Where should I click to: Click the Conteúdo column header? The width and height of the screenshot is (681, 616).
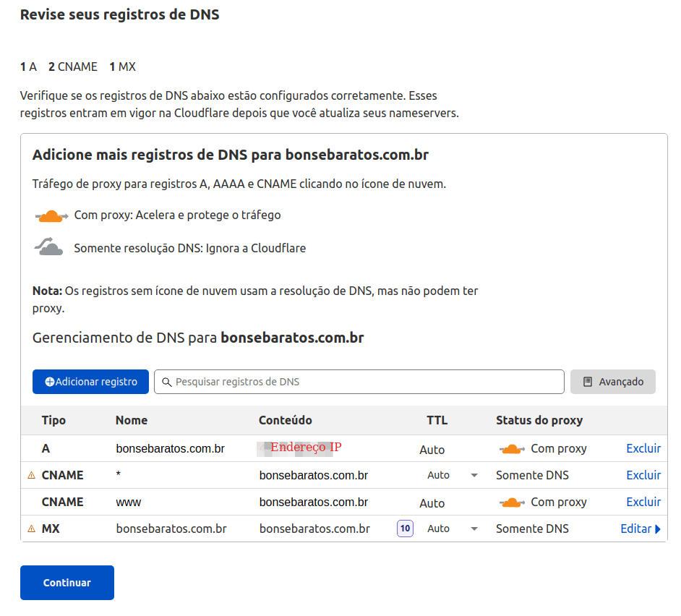[x=285, y=420]
